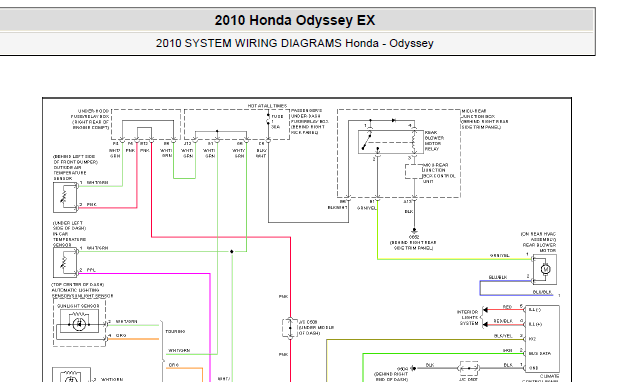Select the outside air temperature sensor symbol

[x=65, y=197]
